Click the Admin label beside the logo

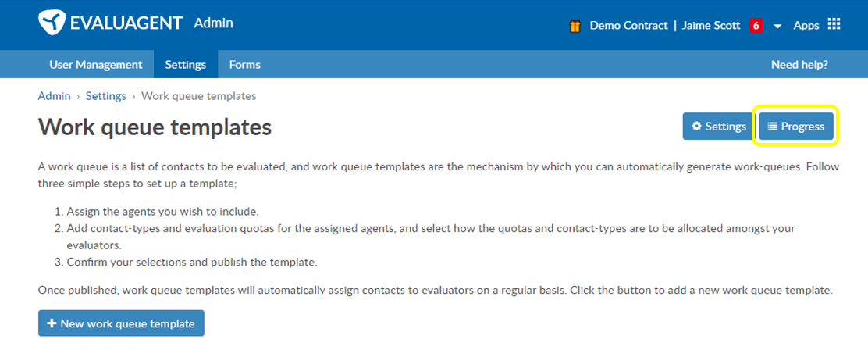214,23
